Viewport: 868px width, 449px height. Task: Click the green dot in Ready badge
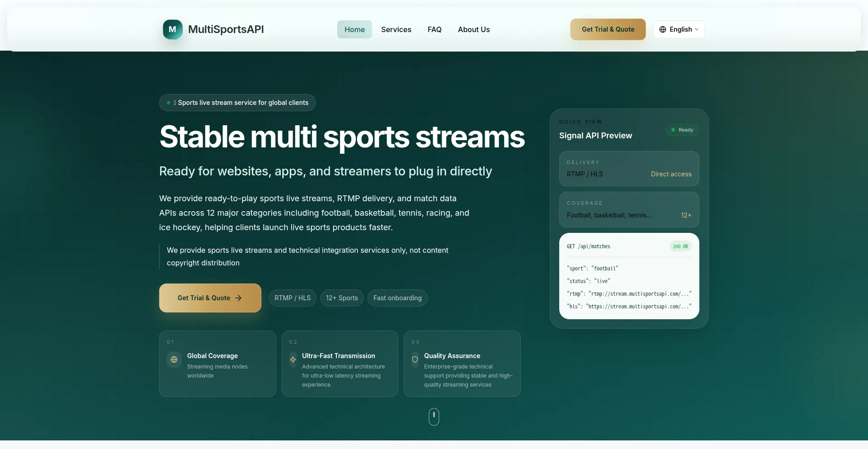pyautogui.click(x=673, y=130)
